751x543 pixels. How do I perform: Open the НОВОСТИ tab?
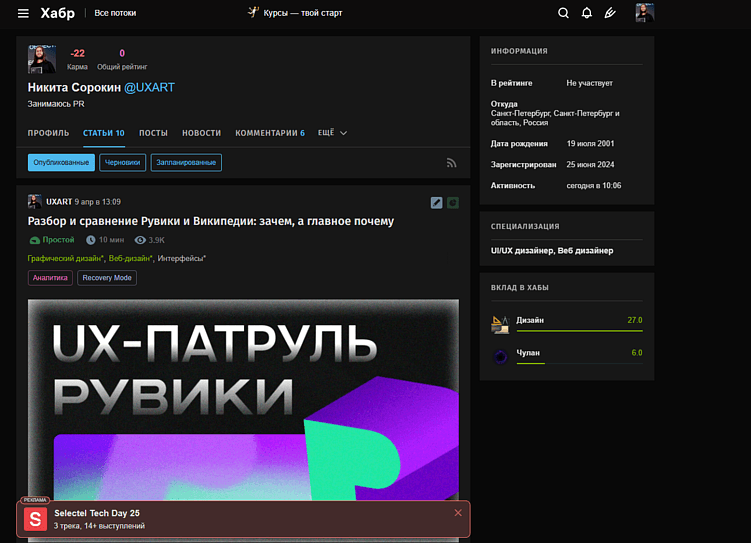[x=202, y=133]
